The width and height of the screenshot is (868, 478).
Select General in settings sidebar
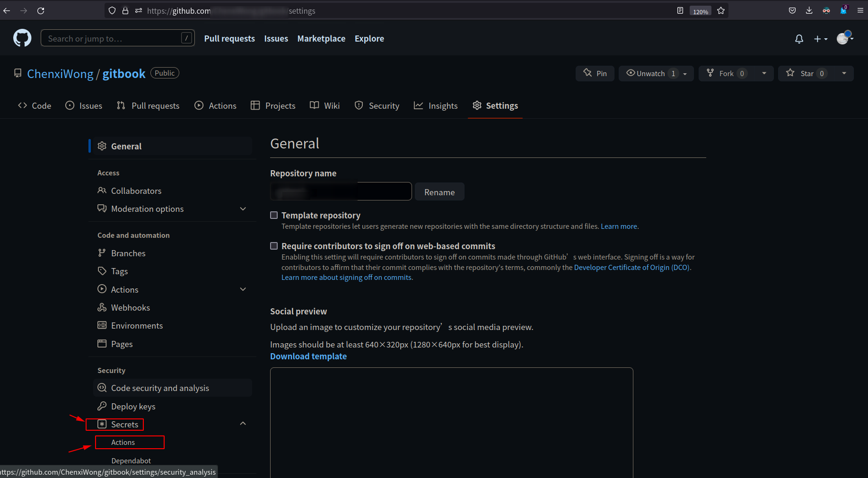(173, 146)
